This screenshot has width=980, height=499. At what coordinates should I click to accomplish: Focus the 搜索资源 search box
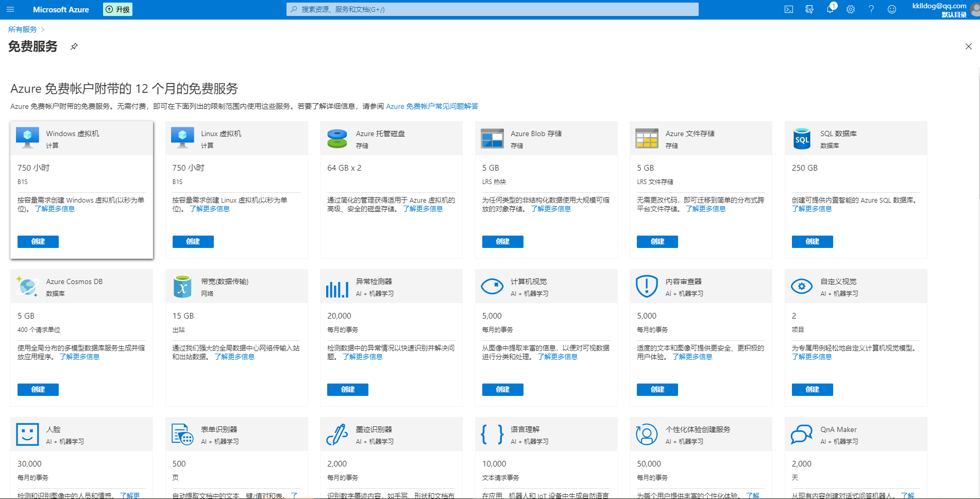point(492,9)
